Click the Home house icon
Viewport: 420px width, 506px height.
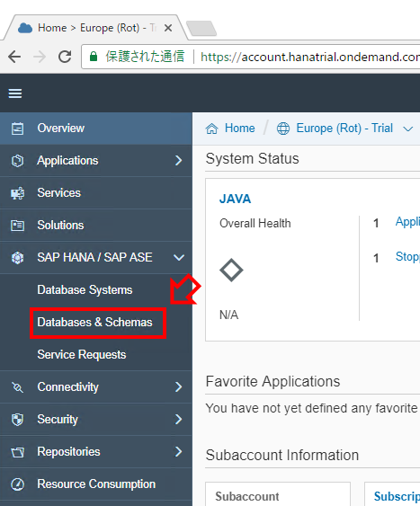[211, 129]
